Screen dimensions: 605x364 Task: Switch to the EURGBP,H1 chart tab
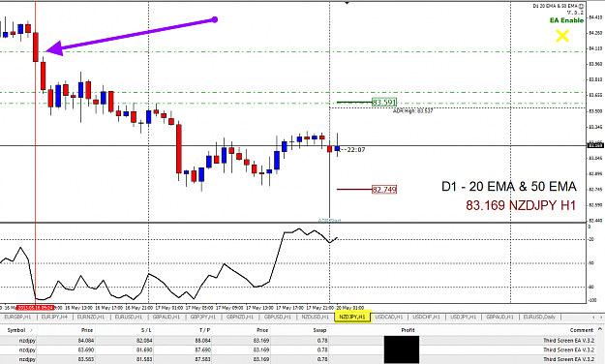17,317
